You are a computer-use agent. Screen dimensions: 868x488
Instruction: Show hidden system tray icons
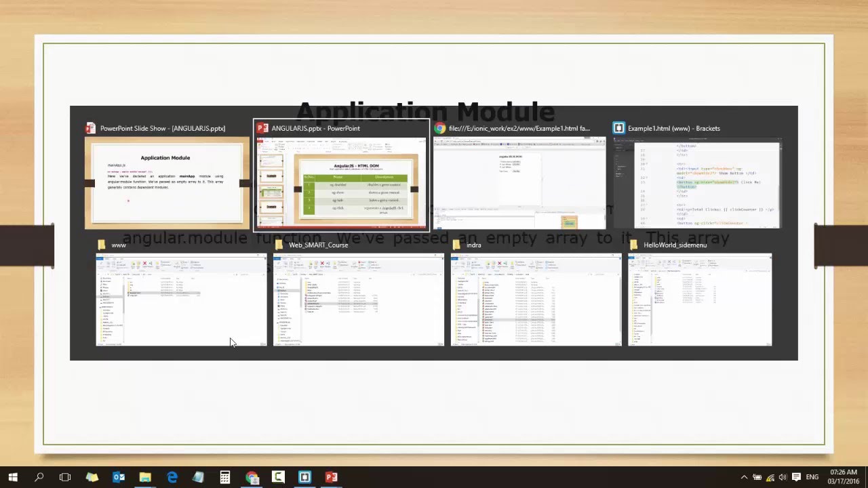pos(744,477)
